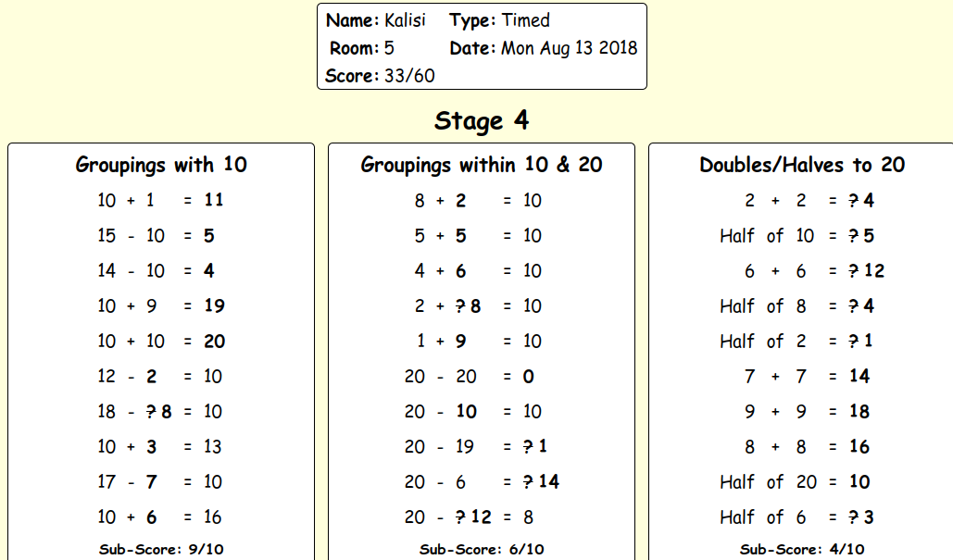Click the question mark in 2 + 8 = 10
This screenshot has height=560, width=953.
click(x=462, y=305)
